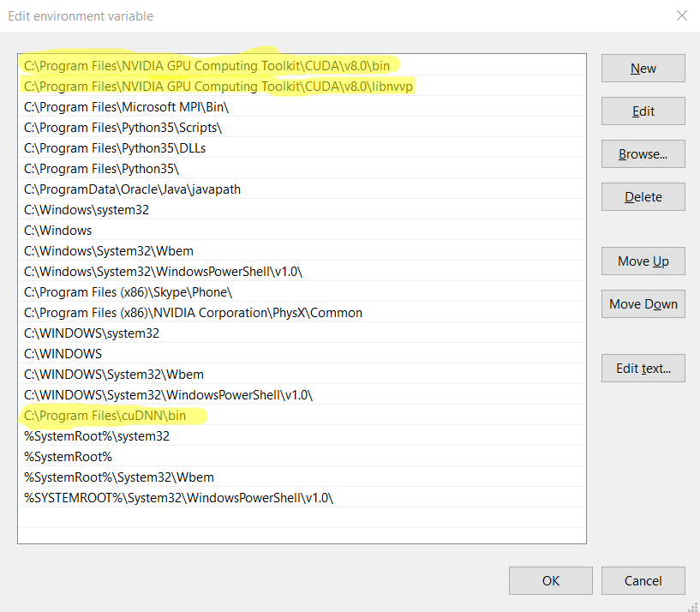The image size is (700, 612).
Task: Select the CUDA\v8.0\bin path entry
Action: pos(302,66)
